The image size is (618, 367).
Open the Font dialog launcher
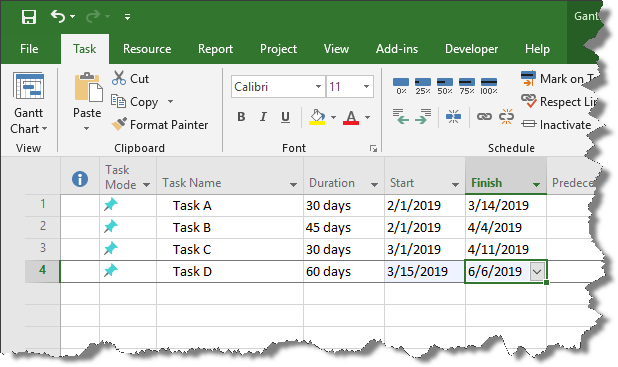click(x=373, y=148)
